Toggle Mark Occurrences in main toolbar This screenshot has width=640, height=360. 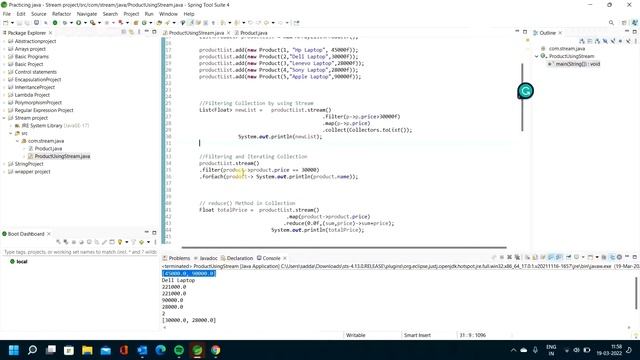click(191, 23)
